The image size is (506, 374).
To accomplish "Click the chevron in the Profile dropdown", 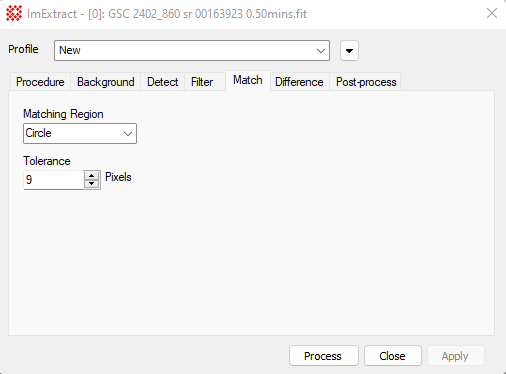I will (321, 51).
